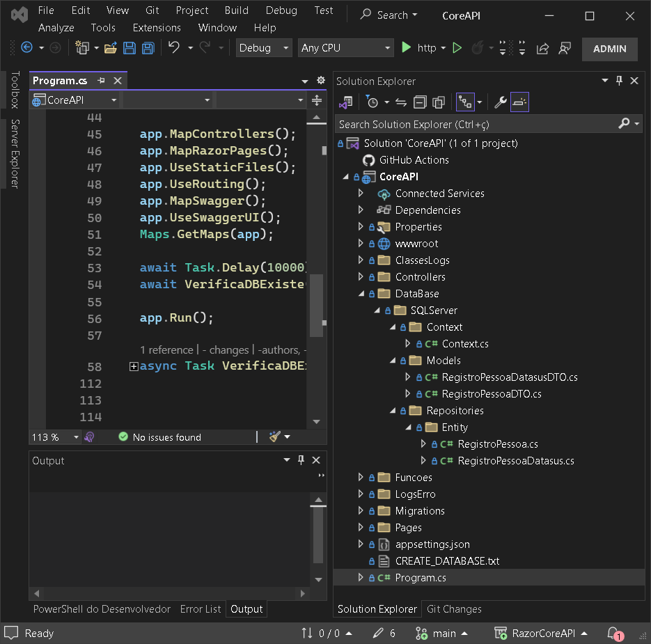Click the New Item toolbar icon

(82, 48)
